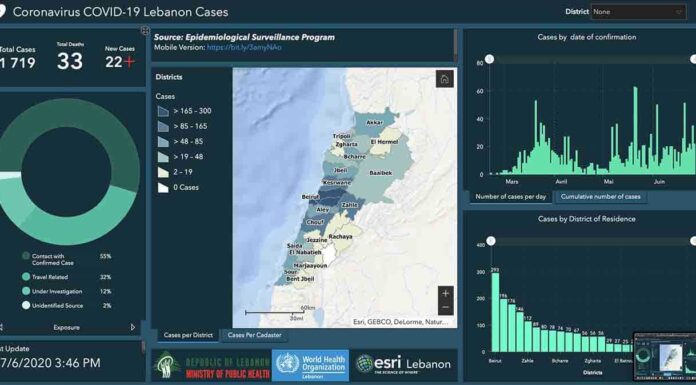Click the > 48 - 85 legend swatch
The image size is (696, 385).
(163, 142)
